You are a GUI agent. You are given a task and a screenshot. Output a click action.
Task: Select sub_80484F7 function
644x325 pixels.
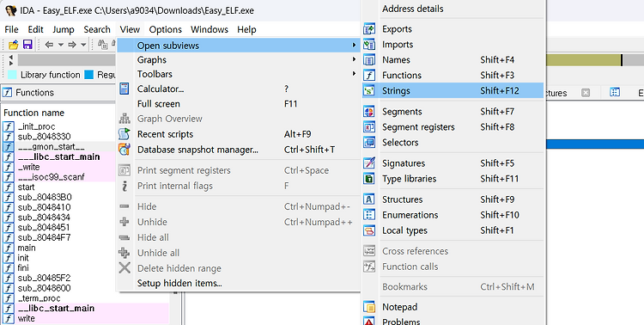(44, 237)
